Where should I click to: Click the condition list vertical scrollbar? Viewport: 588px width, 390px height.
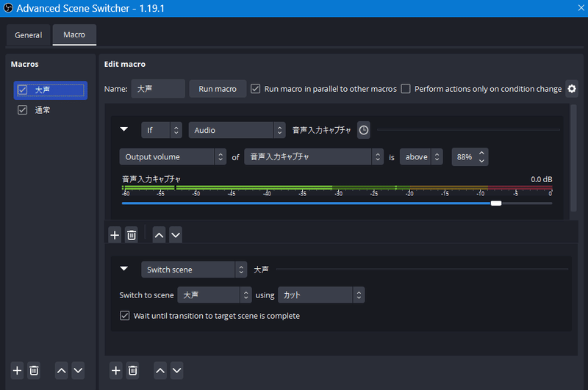click(x=573, y=158)
